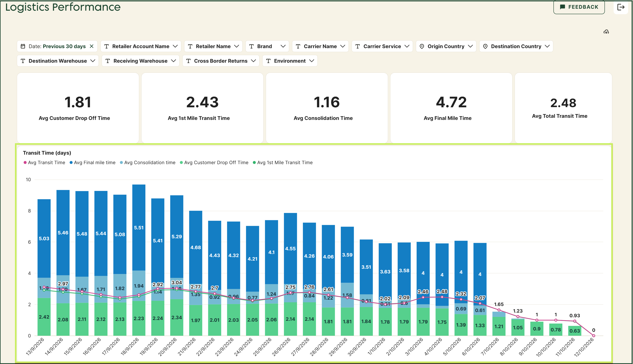Click the Transit Time (days) chart title
This screenshot has height=364, width=633.
point(47,153)
